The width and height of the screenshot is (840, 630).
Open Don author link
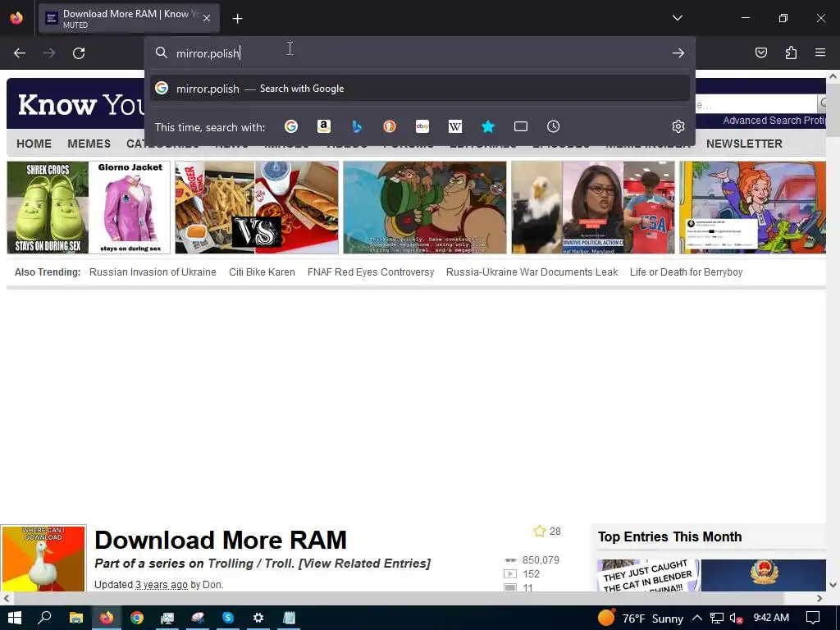click(212, 584)
